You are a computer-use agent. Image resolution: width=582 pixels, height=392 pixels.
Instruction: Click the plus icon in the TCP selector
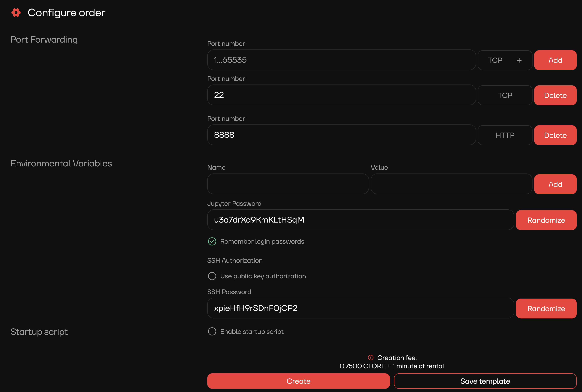click(519, 60)
